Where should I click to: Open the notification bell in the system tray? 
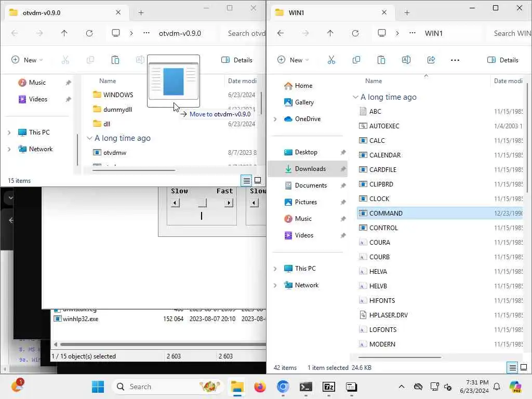tap(497, 387)
